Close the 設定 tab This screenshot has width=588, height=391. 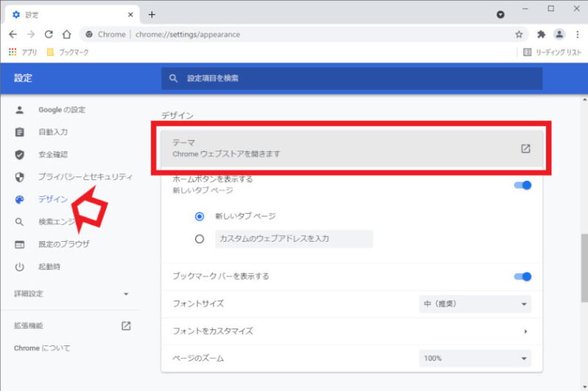(x=131, y=15)
